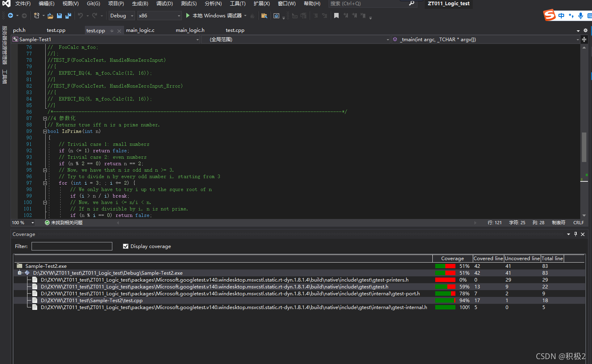The image size is (592, 364).
Task: Open the 扩展(X) menu
Action: point(261,3)
